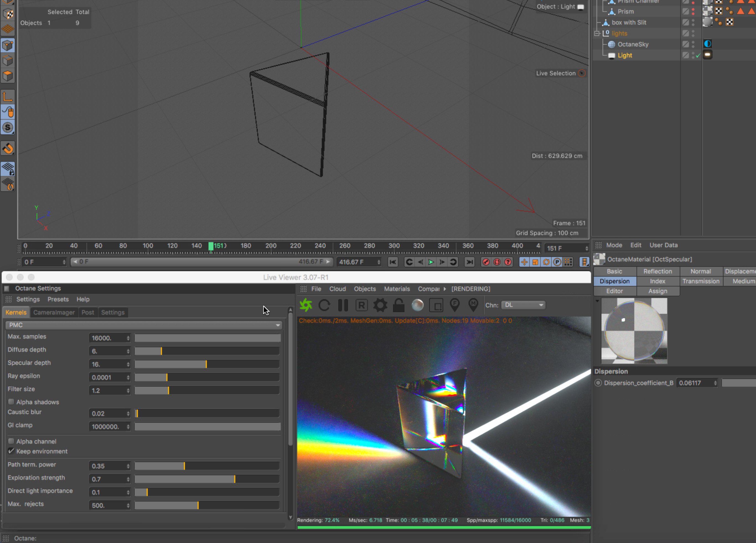The height and width of the screenshot is (543, 756).
Task: Enable the Alpha channel checkbox
Action: click(x=11, y=441)
